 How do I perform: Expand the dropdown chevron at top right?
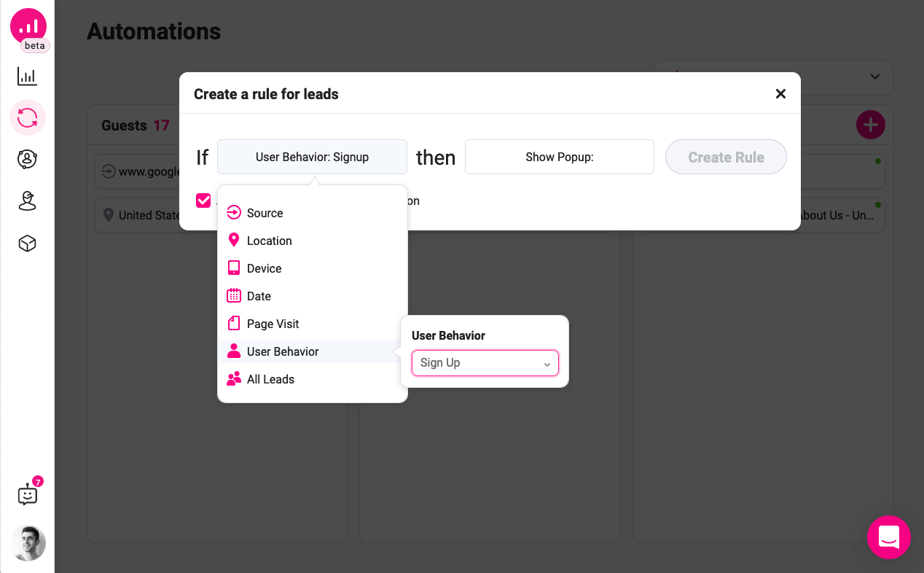point(875,77)
